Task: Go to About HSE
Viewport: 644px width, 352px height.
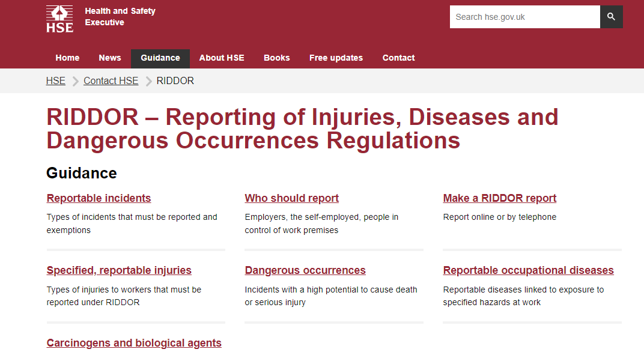Action: (x=222, y=58)
